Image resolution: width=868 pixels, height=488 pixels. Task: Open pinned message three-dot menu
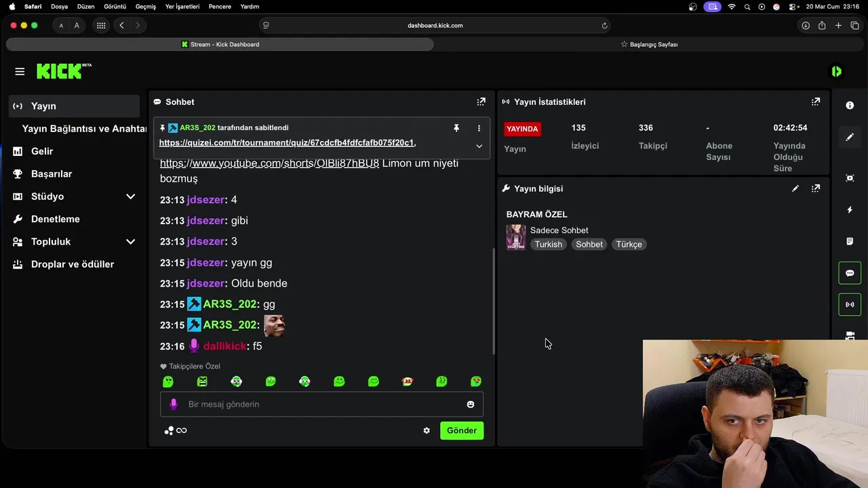[x=479, y=128]
